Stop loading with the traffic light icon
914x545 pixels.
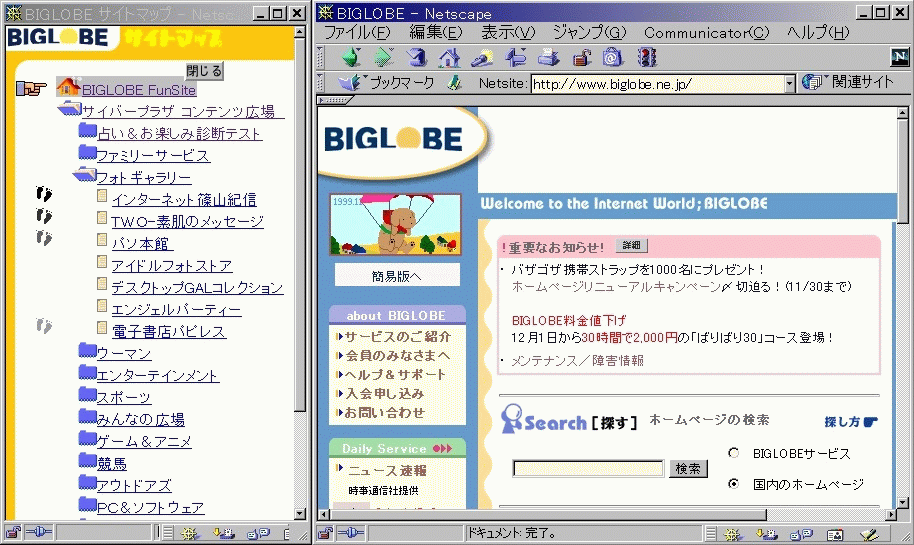[647, 57]
